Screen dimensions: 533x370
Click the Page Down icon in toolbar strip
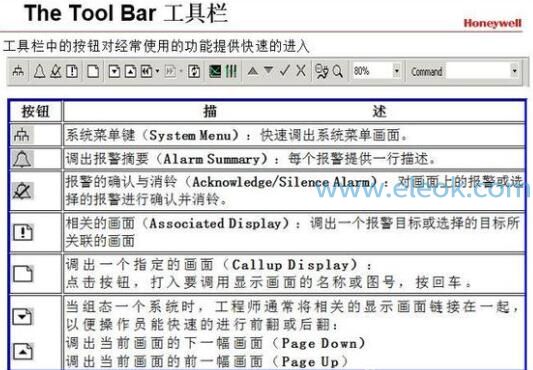[115, 71]
